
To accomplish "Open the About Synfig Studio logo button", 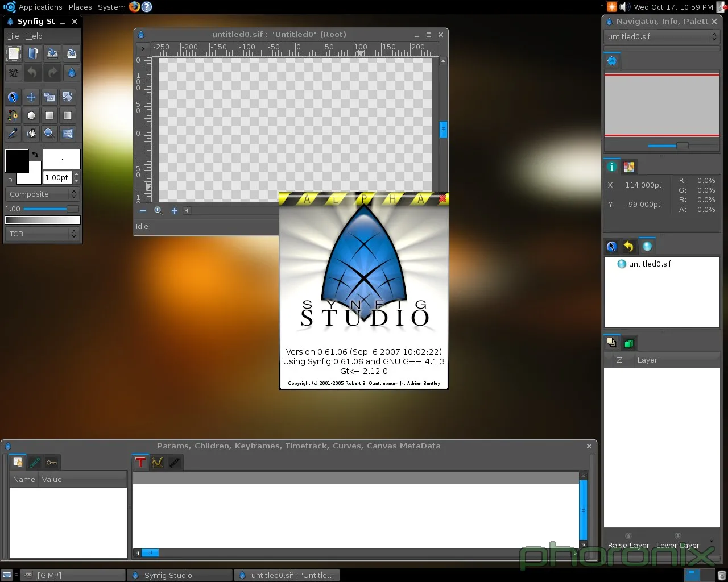I will tap(72, 73).
